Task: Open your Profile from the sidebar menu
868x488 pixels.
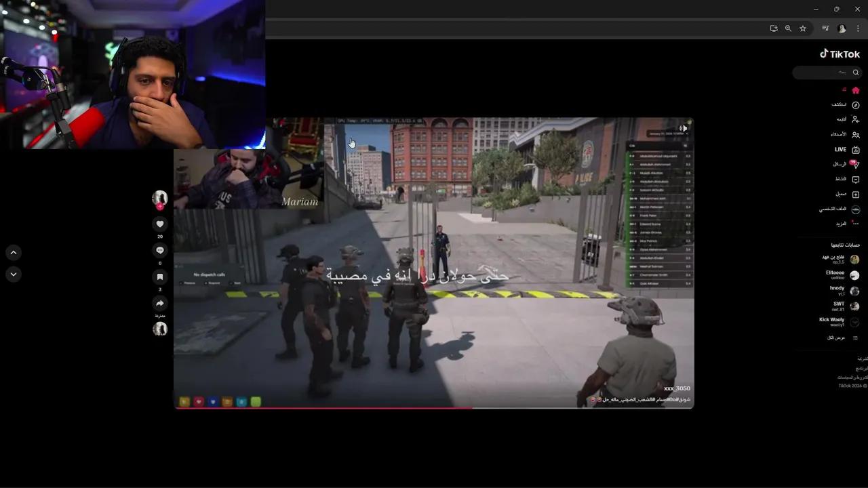Action: click(x=856, y=209)
